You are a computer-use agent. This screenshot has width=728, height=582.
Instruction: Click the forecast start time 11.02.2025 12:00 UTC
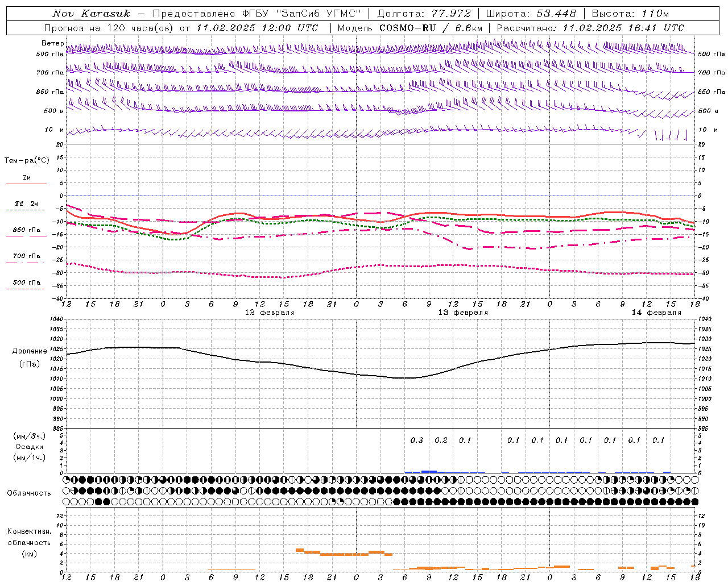click(257, 28)
